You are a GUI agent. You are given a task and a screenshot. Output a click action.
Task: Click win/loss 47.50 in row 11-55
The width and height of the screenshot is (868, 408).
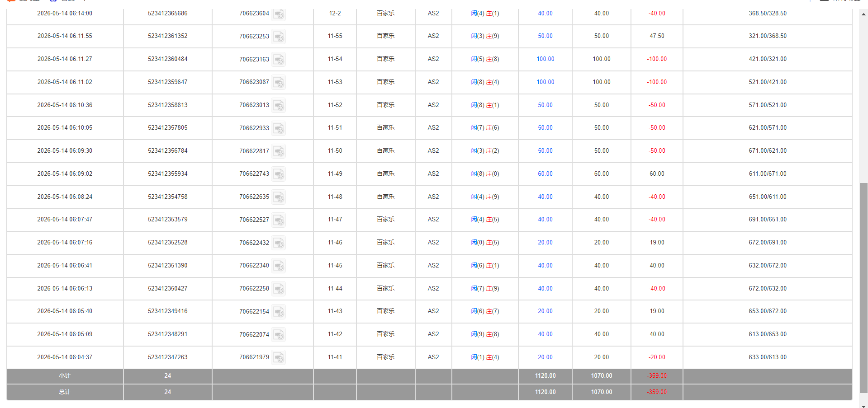point(657,36)
